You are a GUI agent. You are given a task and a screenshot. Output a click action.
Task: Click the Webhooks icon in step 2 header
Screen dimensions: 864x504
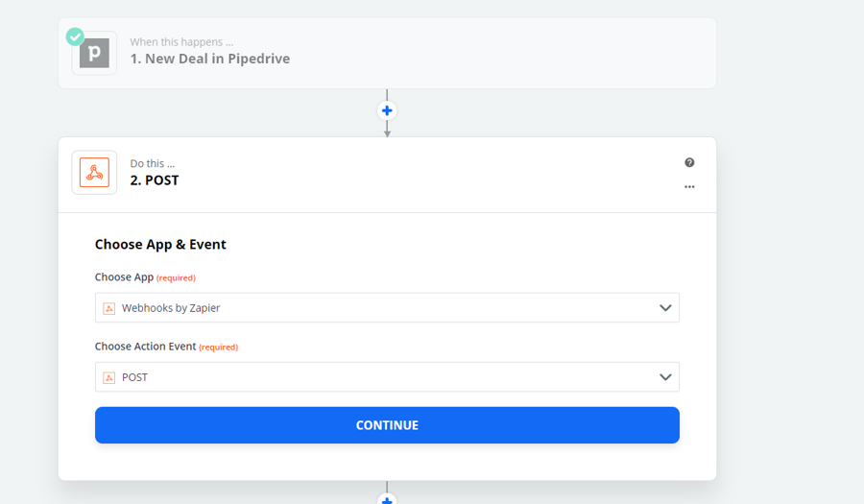point(94,173)
